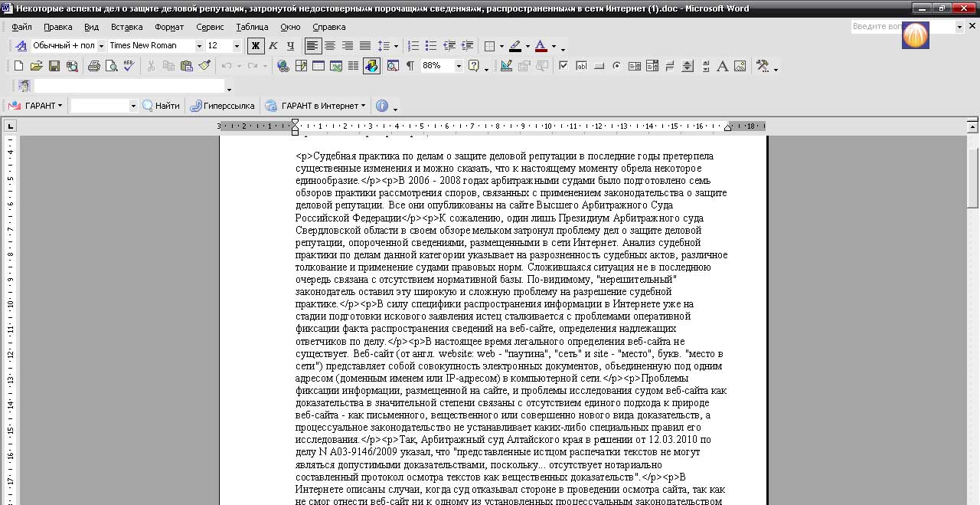Open the Times New Roman font dropdown

point(199,46)
